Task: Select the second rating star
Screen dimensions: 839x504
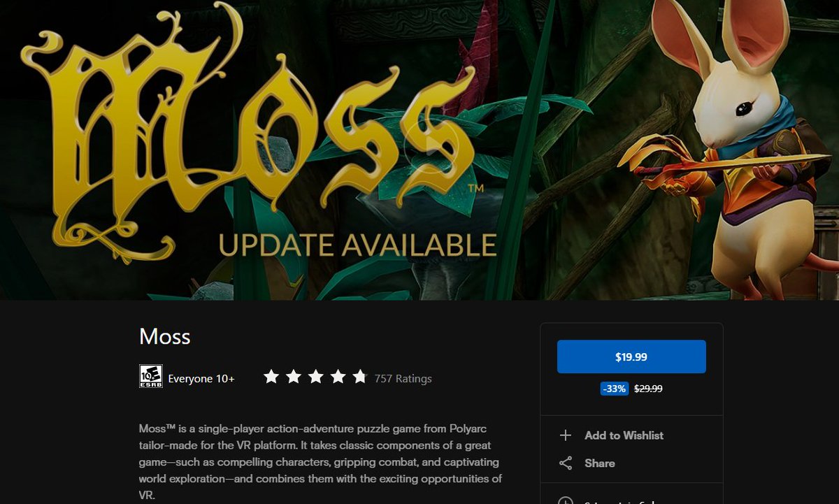Action: 293,377
